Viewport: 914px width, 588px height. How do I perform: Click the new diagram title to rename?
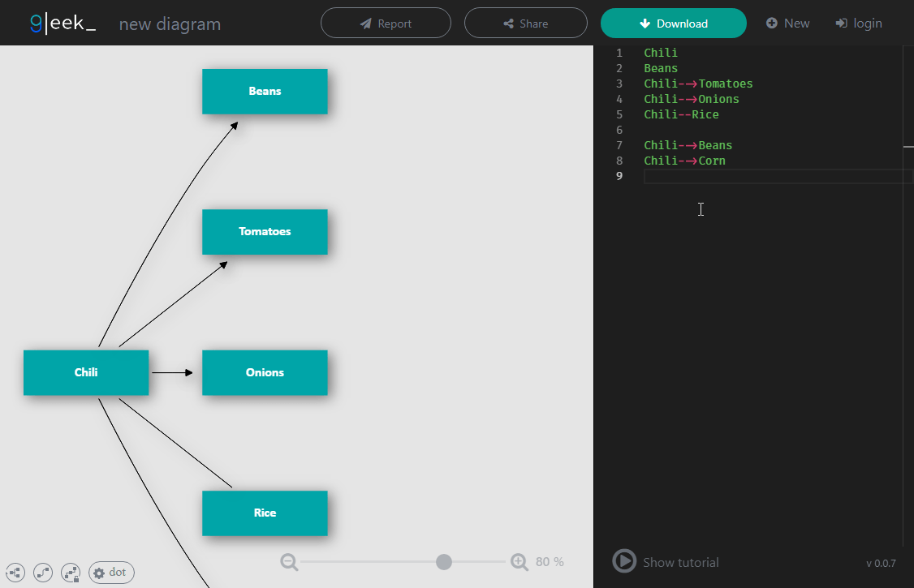pos(170,24)
